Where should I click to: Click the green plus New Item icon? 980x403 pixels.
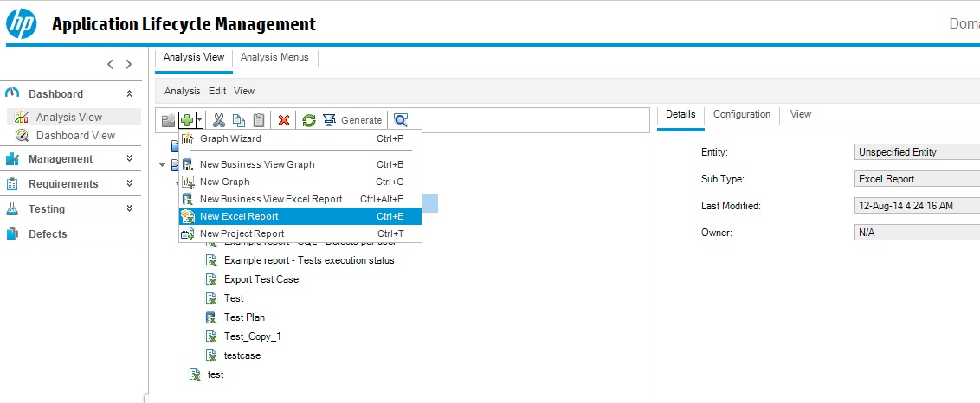click(x=186, y=120)
